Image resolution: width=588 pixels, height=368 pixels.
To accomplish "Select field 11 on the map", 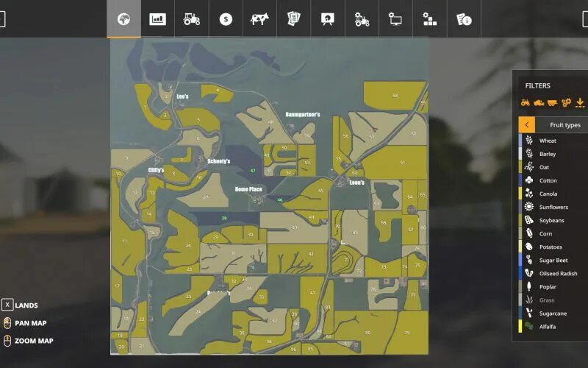I will [x=124, y=241].
